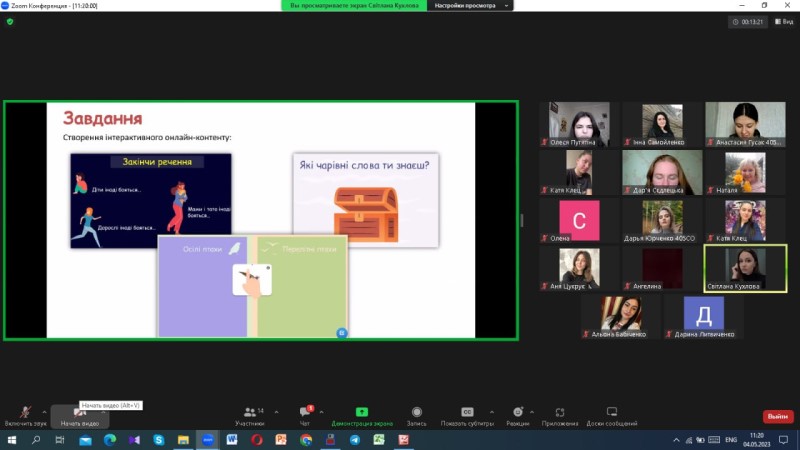800x450 pixels.
Task: Click the small blue icon at slide bottom
Action: [342, 333]
